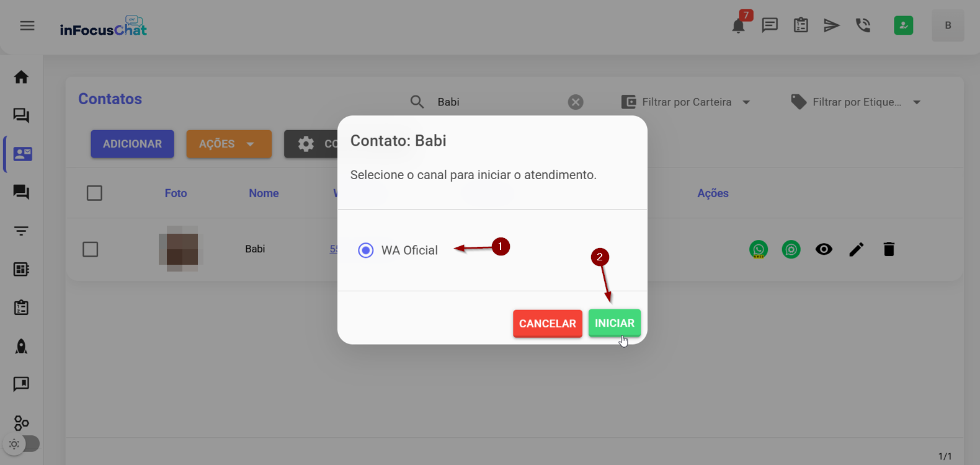Click the pencil edit icon for Babi
This screenshot has height=465, width=980.
point(856,249)
